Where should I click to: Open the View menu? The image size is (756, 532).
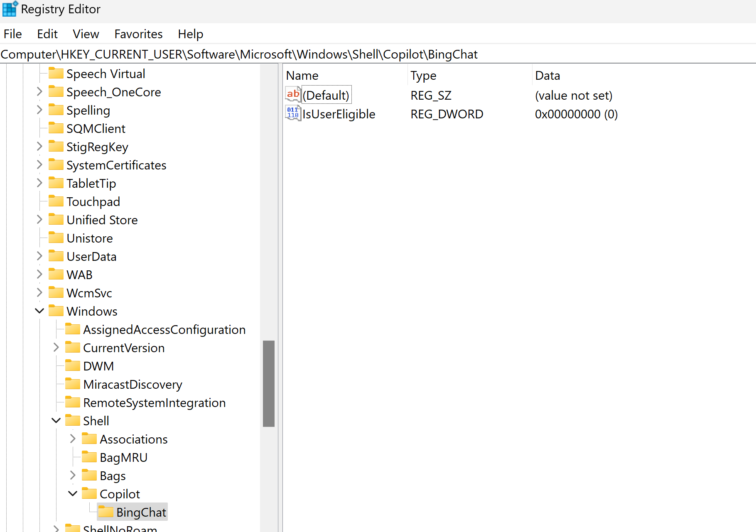click(86, 34)
